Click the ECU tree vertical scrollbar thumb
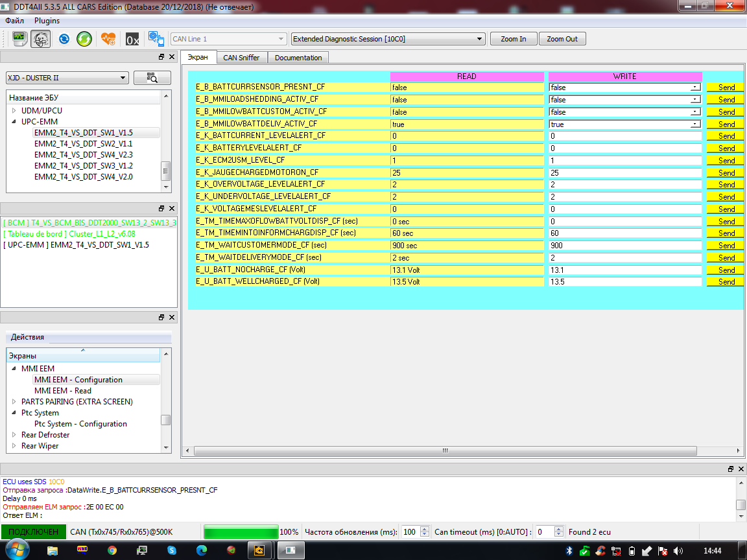The image size is (747, 560). tap(166, 170)
